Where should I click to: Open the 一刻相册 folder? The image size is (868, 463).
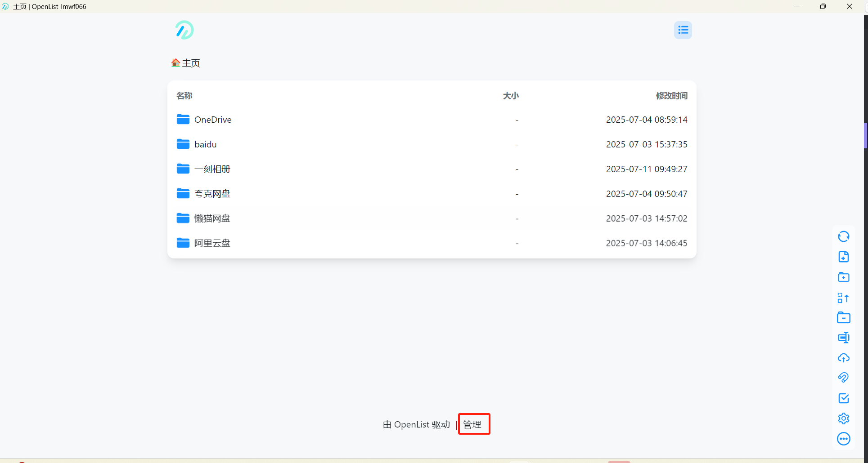tap(432, 169)
